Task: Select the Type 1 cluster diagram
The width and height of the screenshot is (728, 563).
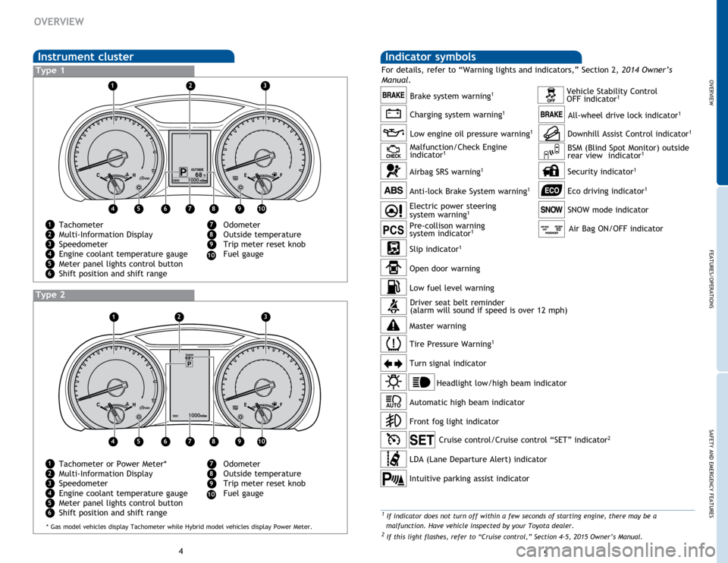Action: 190,149
